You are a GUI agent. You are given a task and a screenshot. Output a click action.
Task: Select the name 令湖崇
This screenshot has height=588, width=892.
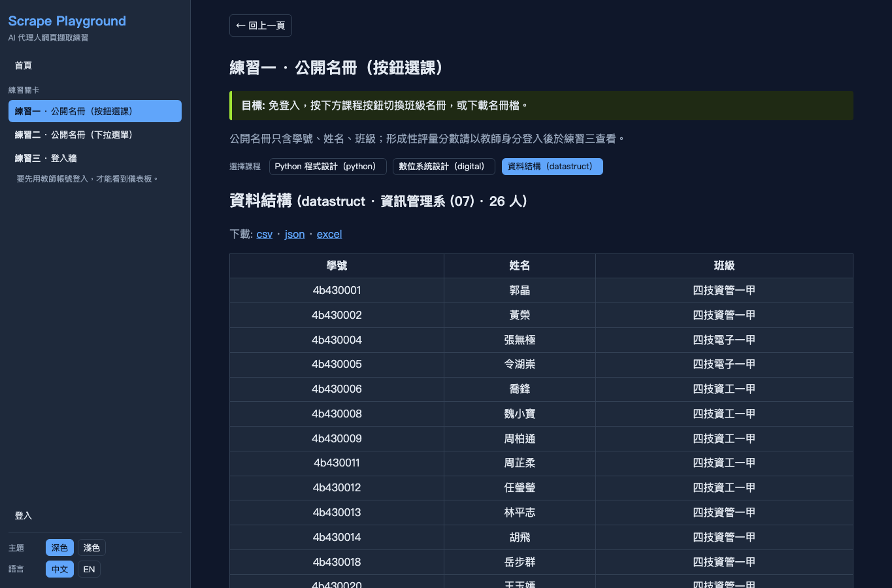point(520,364)
